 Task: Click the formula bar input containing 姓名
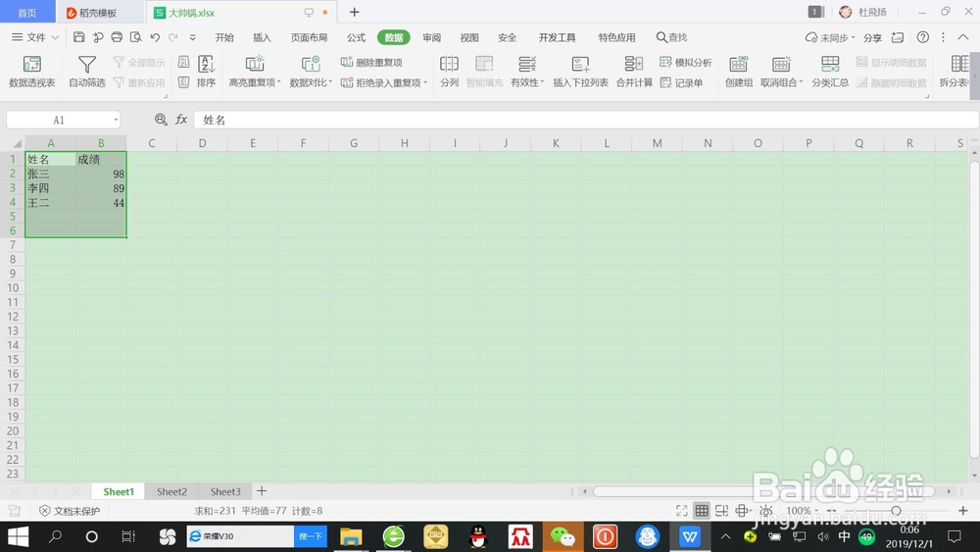[586, 120]
